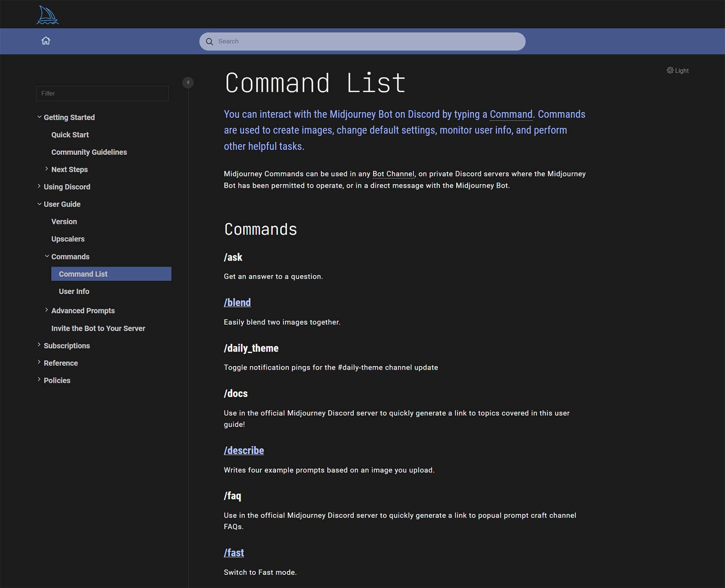725x588 pixels.
Task: Open the /describe command link
Action: pos(244,450)
